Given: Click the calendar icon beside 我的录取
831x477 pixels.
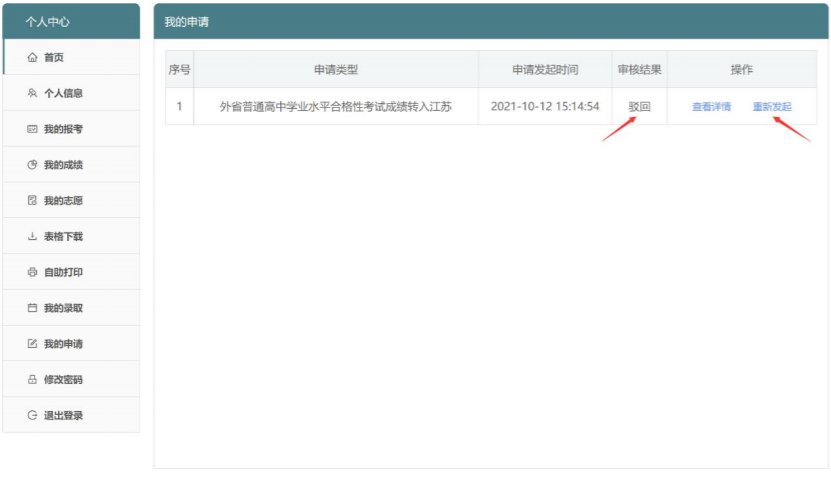Looking at the screenshot, I should 32,308.
